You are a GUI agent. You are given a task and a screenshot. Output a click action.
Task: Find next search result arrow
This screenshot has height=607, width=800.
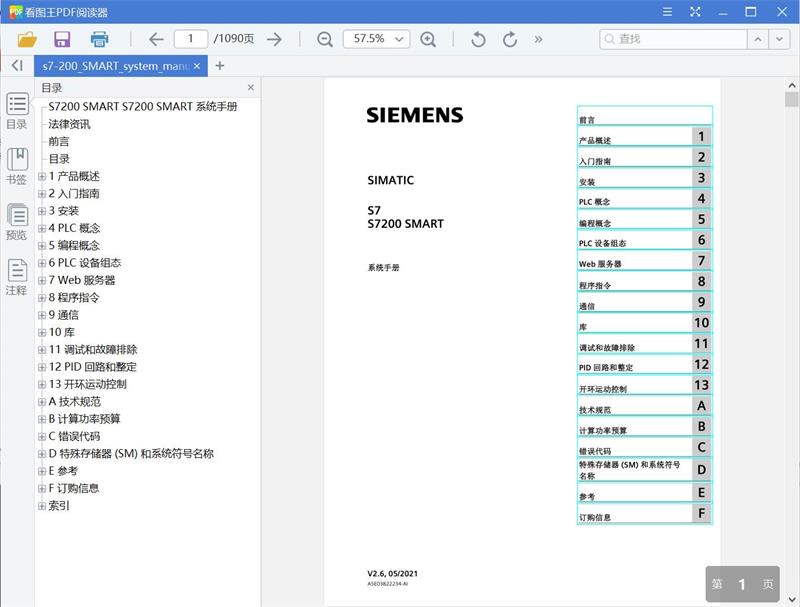779,39
